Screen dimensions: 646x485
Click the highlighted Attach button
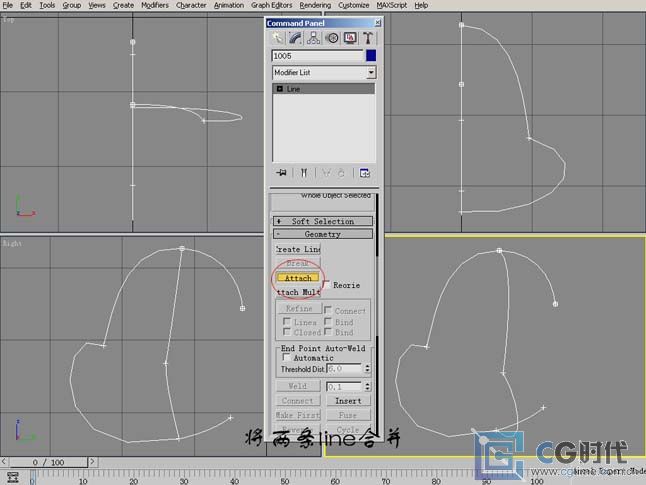298,278
